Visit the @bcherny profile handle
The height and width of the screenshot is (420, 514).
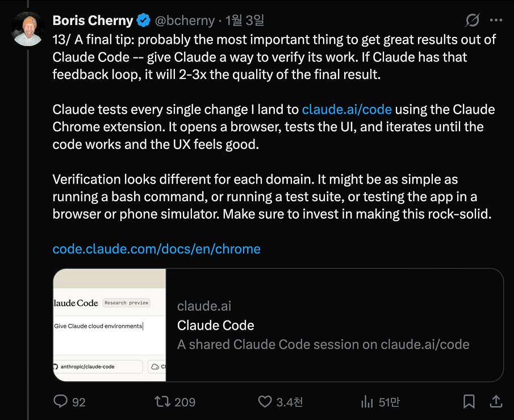(186, 20)
